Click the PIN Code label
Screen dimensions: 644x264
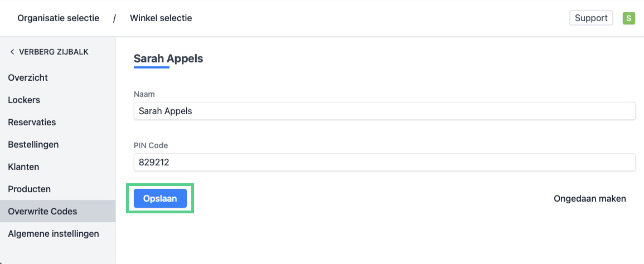(151, 145)
